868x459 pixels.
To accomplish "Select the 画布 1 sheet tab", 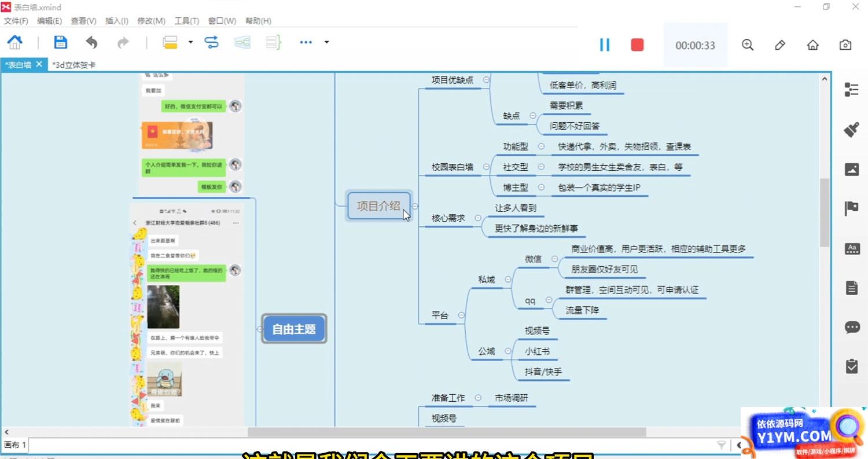I will [x=14, y=445].
